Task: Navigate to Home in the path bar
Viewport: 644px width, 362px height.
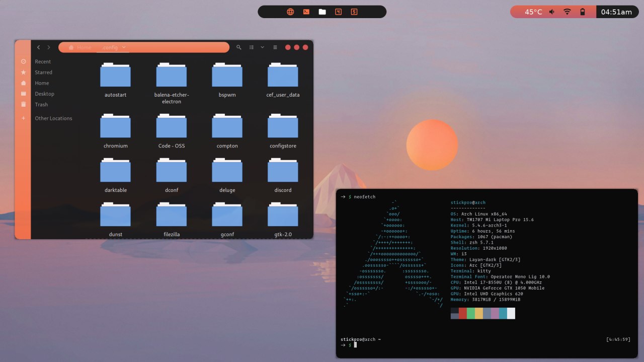Action: pyautogui.click(x=80, y=47)
